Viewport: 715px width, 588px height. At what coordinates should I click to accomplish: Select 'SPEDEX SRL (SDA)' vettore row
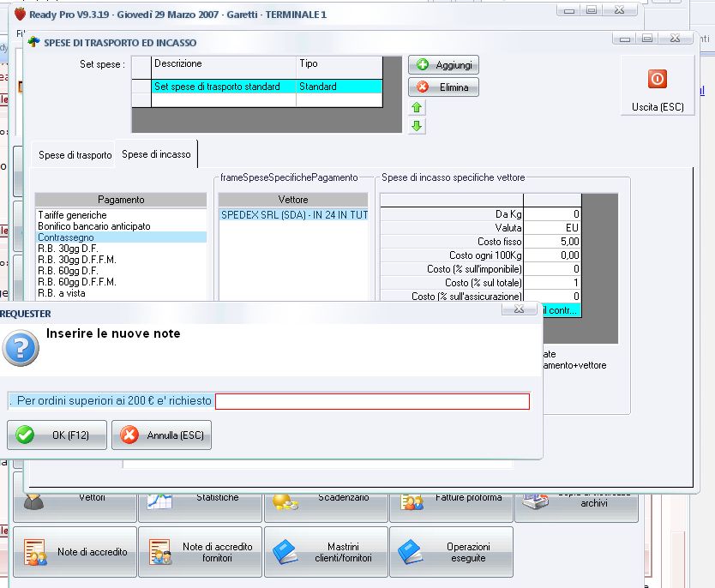293,214
